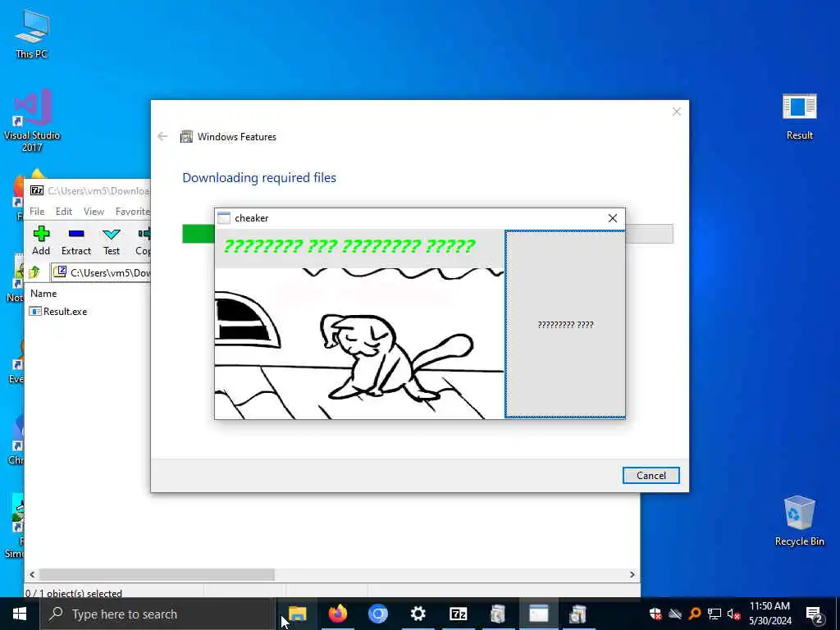The height and width of the screenshot is (630, 840).
Task: Open the Edit menu in 7-Zip
Action: click(64, 212)
